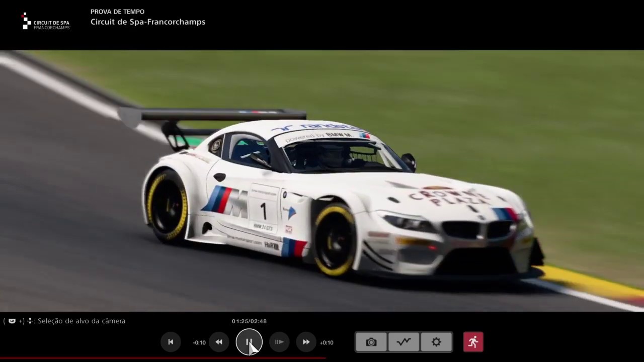Click the -0:10 label
Screen dimensions: 644x362
(199, 342)
